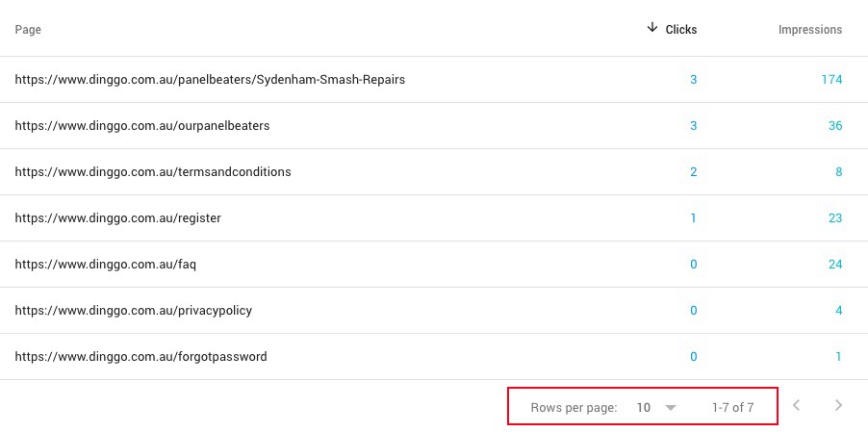868x432 pixels.
Task: Open the Sydenham-Smash-Repairs page row
Action: tap(210, 80)
